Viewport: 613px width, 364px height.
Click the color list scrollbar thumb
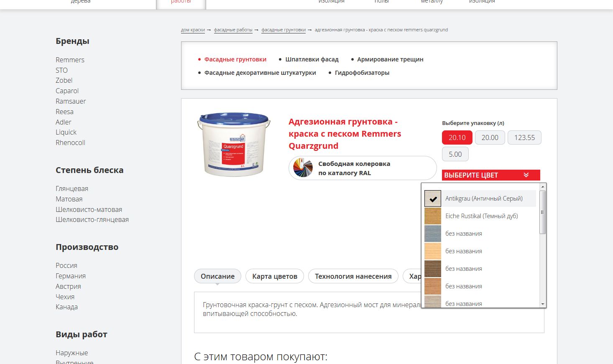point(543,212)
